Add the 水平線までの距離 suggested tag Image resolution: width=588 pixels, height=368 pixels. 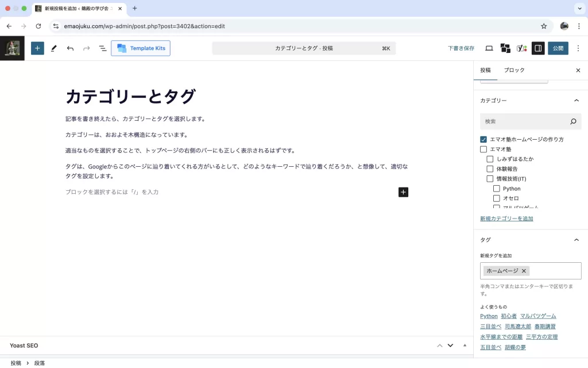point(501,337)
